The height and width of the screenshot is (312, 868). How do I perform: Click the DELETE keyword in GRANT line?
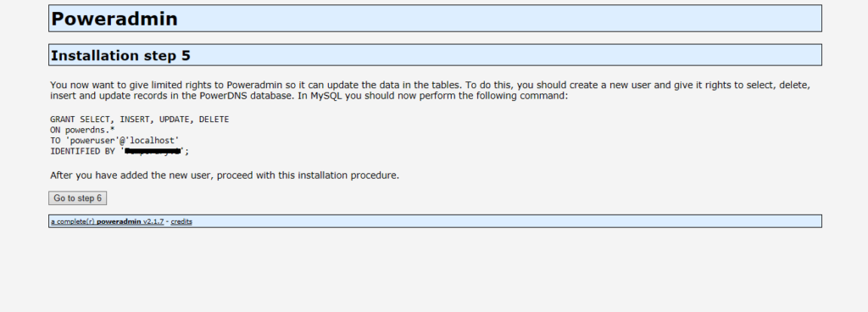pos(214,120)
